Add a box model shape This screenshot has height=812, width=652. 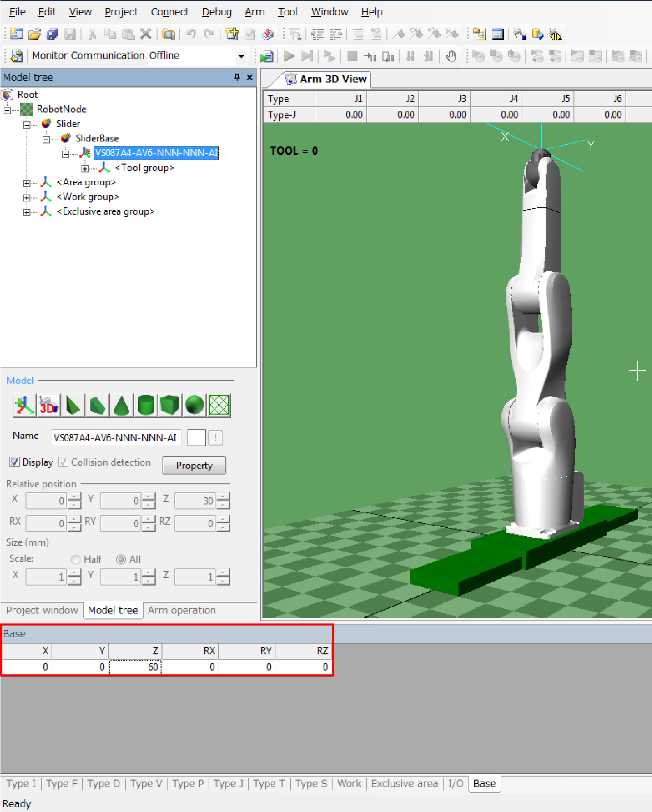pos(170,405)
